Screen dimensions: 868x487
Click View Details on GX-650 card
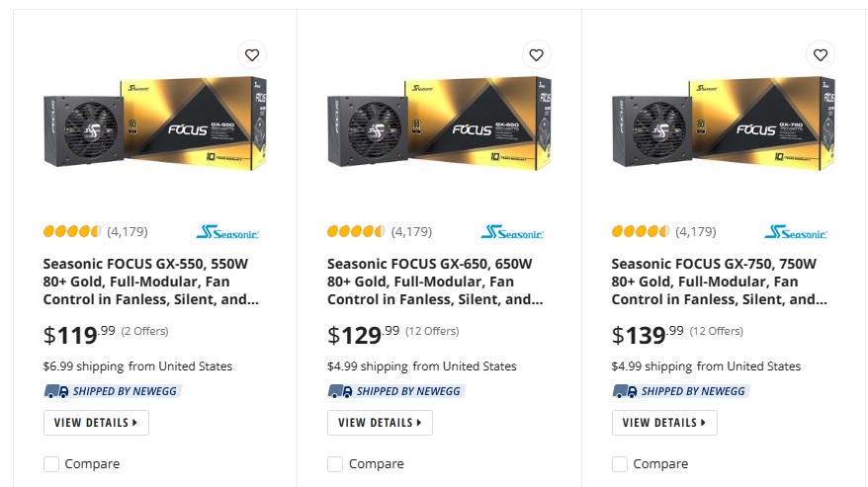(x=380, y=423)
